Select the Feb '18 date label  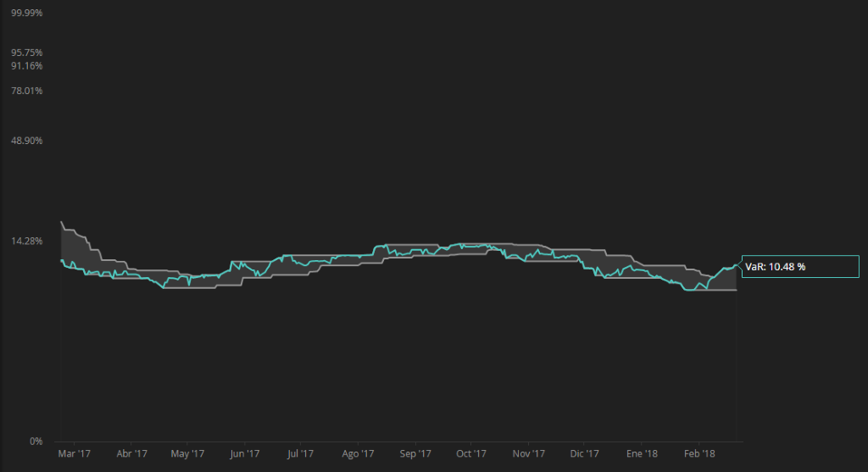[x=699, y=454]
